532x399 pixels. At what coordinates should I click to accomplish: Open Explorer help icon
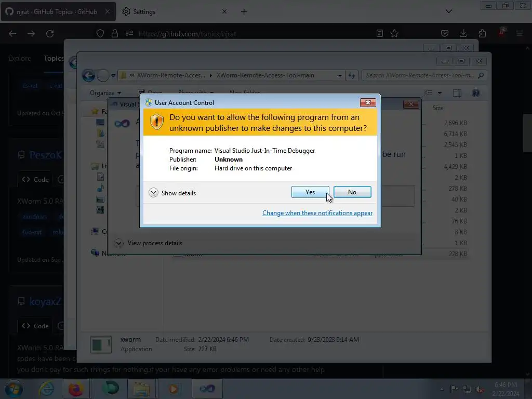click(x=476, y=93)
